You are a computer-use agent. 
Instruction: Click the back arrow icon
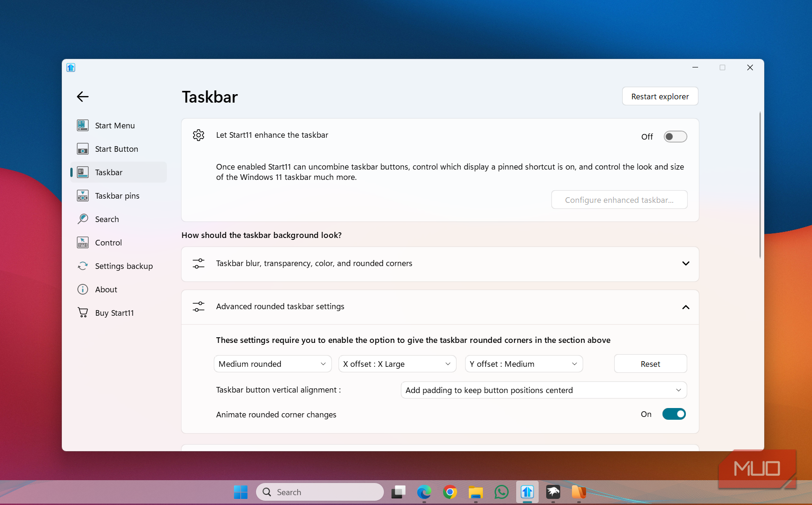pos(83,97)
